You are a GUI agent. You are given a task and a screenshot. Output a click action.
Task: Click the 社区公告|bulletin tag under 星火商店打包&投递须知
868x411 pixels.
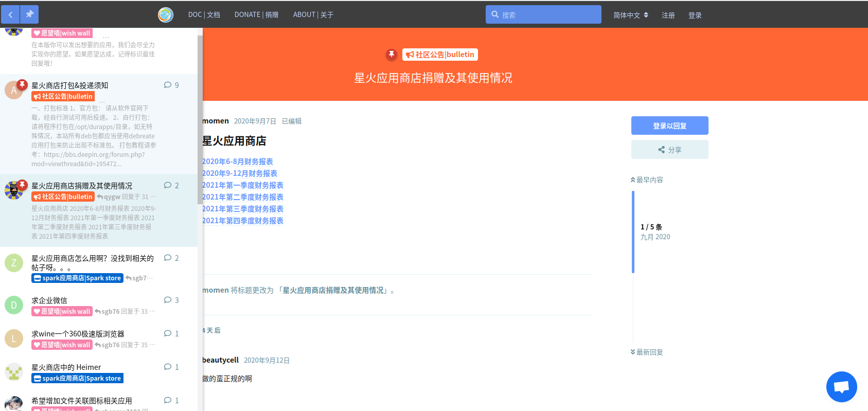click(63, 97)
